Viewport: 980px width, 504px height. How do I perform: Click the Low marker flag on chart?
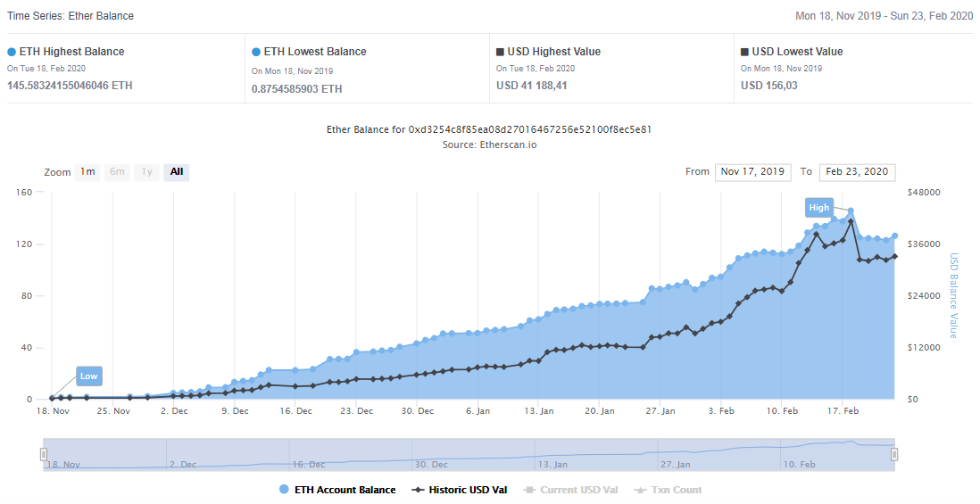point(89,376)
